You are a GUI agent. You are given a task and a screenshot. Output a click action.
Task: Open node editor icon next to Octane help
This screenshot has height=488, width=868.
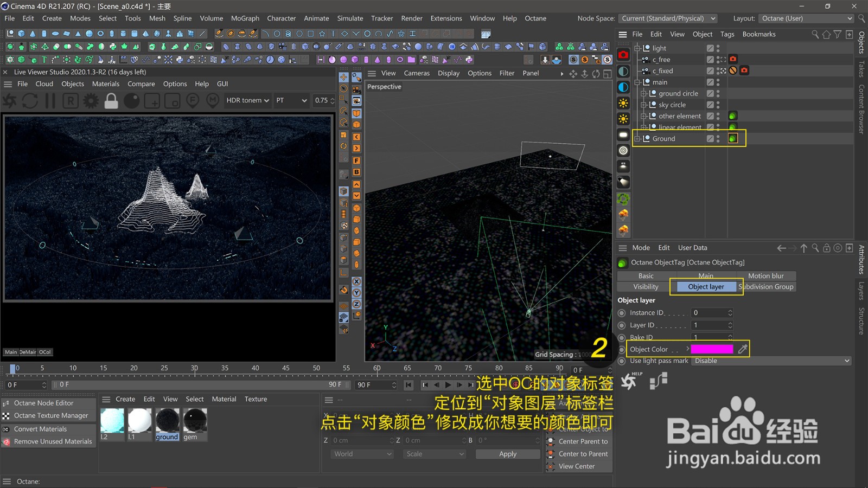[x=659, y=381]
